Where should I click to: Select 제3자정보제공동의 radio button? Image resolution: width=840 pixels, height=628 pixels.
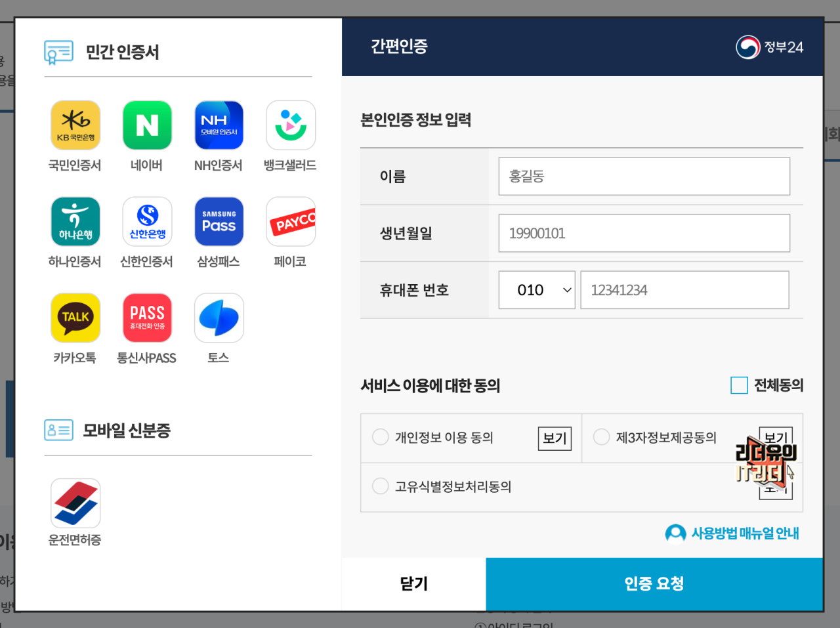602,437
